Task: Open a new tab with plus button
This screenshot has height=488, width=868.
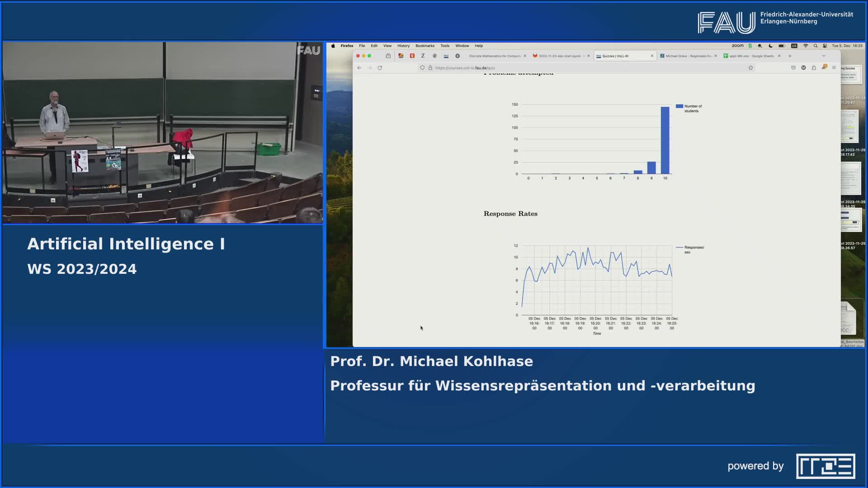Action: [x=790, y=56]
